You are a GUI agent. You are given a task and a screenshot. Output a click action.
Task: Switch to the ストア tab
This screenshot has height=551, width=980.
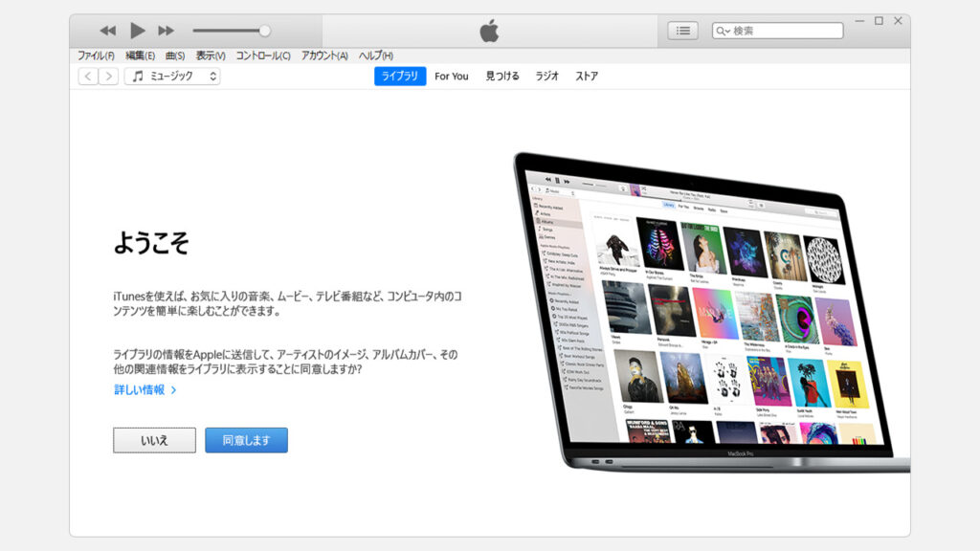tap(587, 77)
